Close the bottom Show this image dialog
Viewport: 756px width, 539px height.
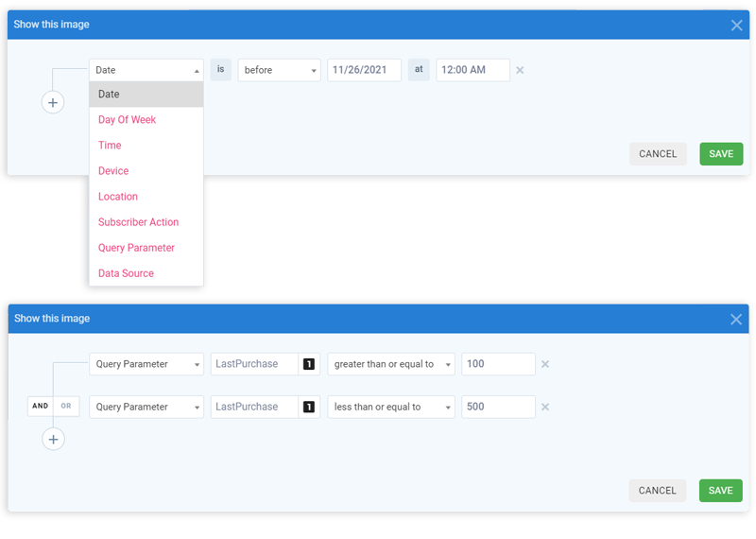(x=736, y=319)
